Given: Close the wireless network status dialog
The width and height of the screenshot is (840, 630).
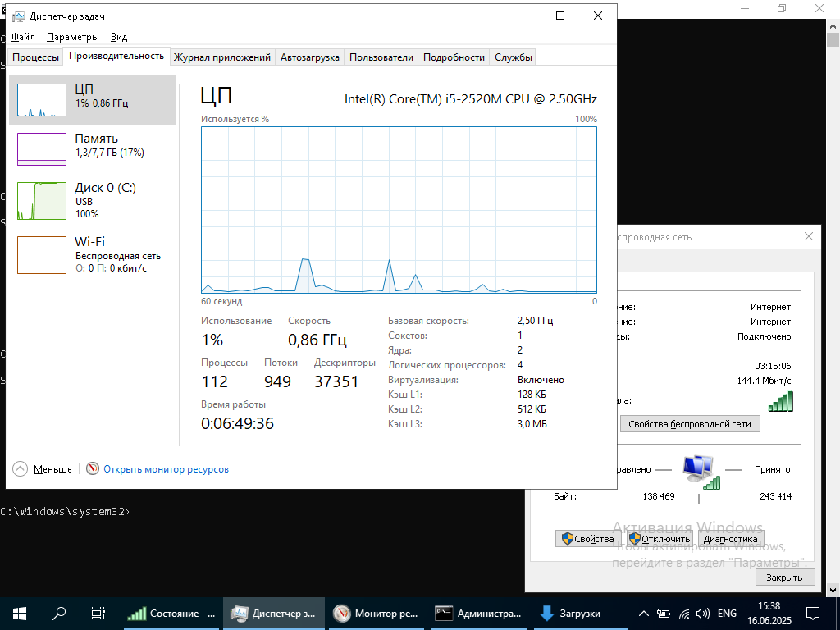Looking at the screenshot, I should coord(809,236).
